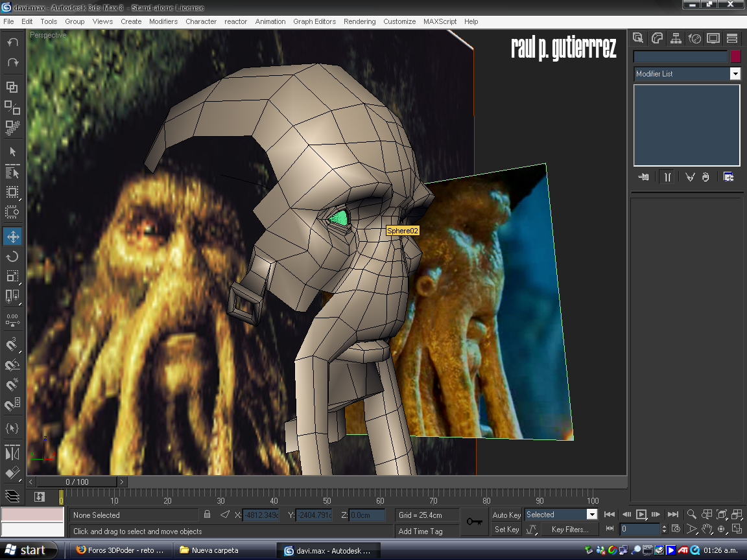Viewport: 747px width, 560px height.
Task: Click the Undo arrow icon
Action: (12, 42)
